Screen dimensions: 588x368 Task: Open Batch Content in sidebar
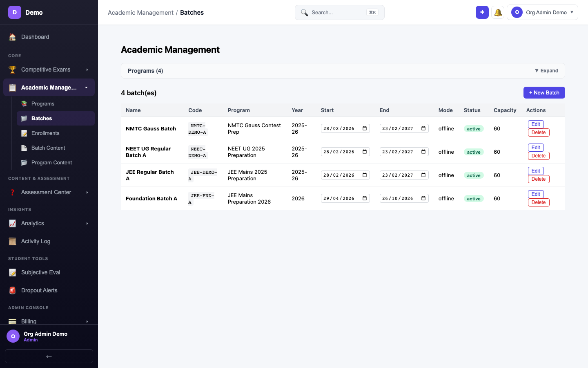pyautogui.click(x=56, y=148)
